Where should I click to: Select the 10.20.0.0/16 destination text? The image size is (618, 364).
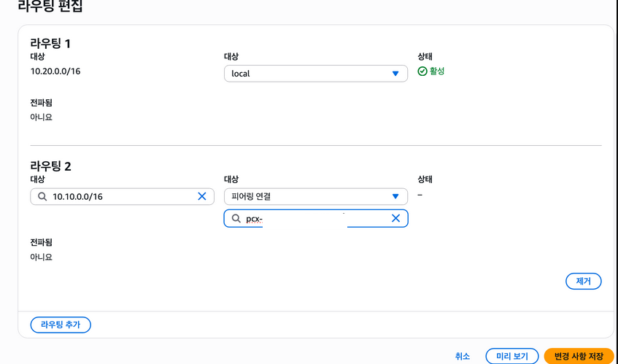tap(55, 71)
